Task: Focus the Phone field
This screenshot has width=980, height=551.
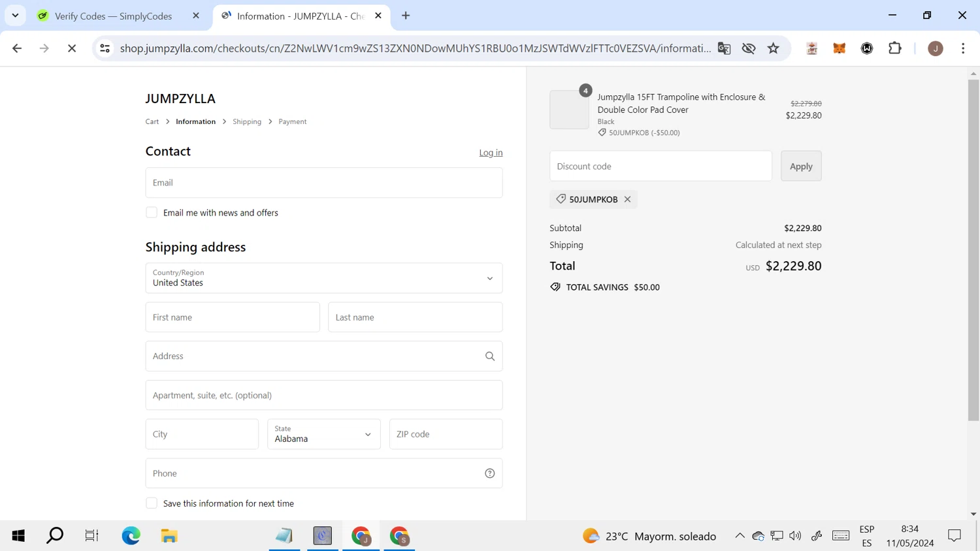Action: (x=324, y=473)
